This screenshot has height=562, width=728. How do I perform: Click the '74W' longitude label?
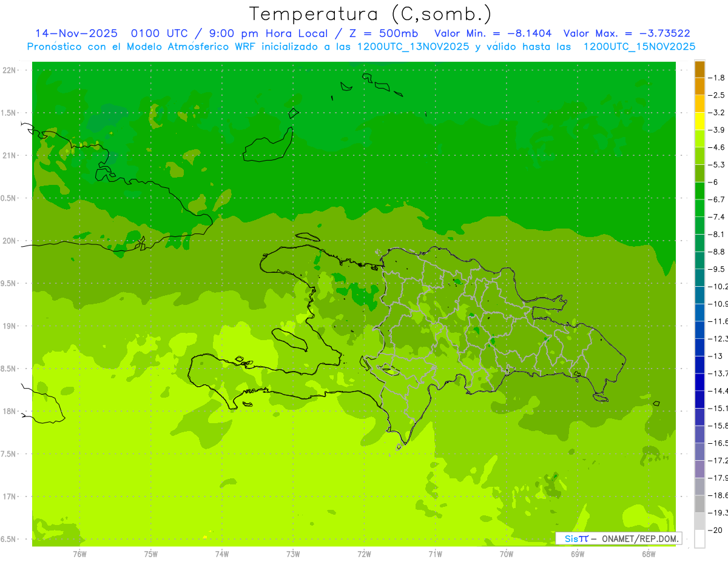tap(221, 554)
